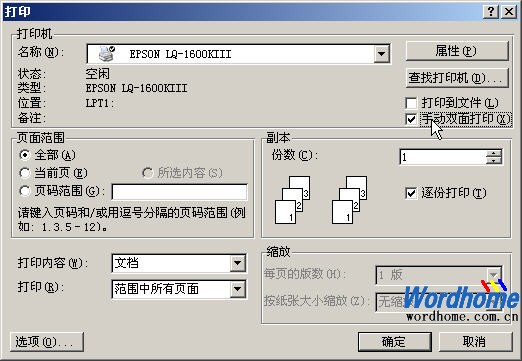Screen dimensions: 522x361
Task: Select the 全部(A) radio button
Action: coord(25,155)
